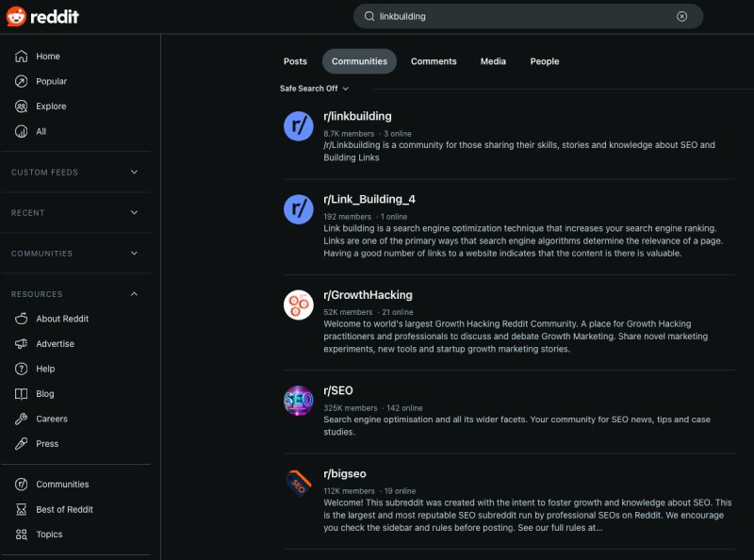Switch to the Comments tab
This screenshot has width=754, height=560.
pos(434,61)
